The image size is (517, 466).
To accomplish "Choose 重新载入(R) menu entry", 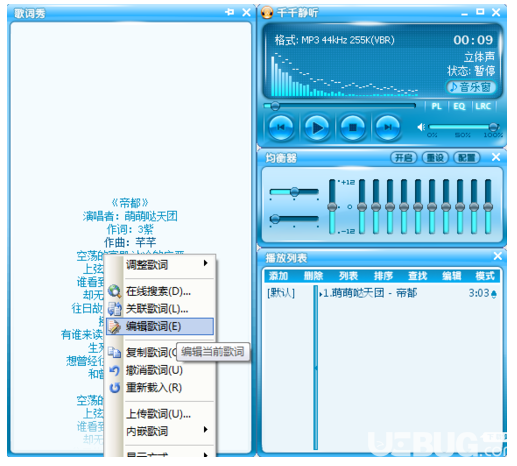I will pyautogui.click(x=160, y=388).
